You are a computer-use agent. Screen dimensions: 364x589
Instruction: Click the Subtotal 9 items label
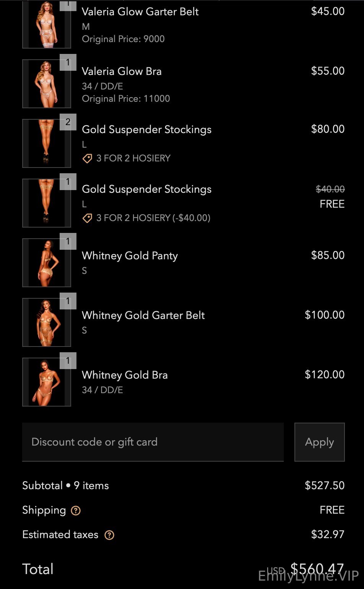(65, 486)
